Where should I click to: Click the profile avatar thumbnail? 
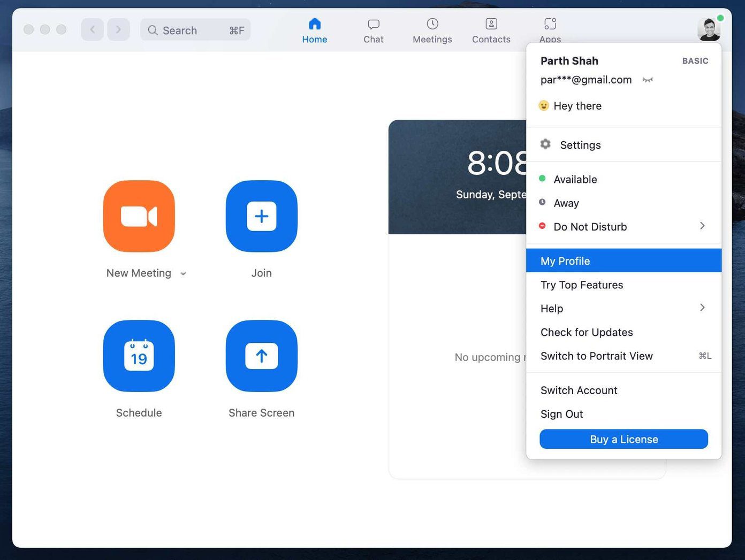click(x=709, y=29)
